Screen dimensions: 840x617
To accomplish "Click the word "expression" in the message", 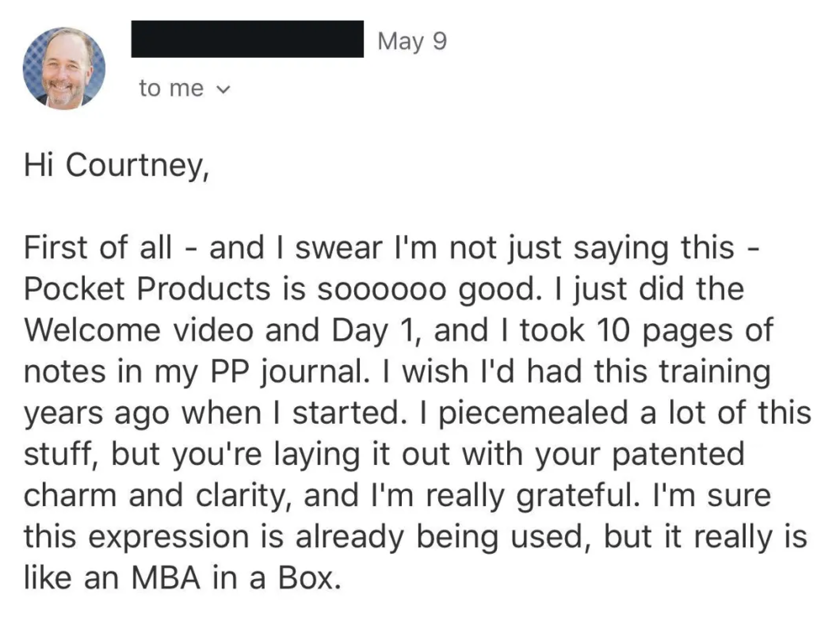I will tap(168, 537).
